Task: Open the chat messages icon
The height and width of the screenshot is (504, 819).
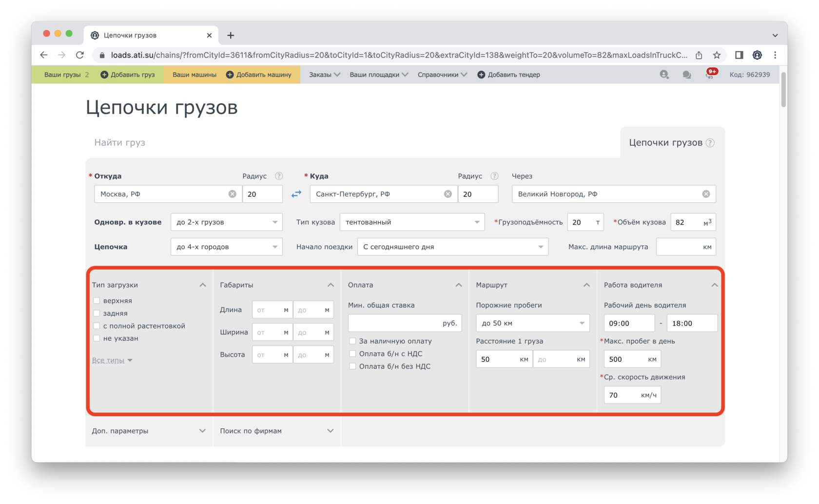Action: click(x=686, y=75)
